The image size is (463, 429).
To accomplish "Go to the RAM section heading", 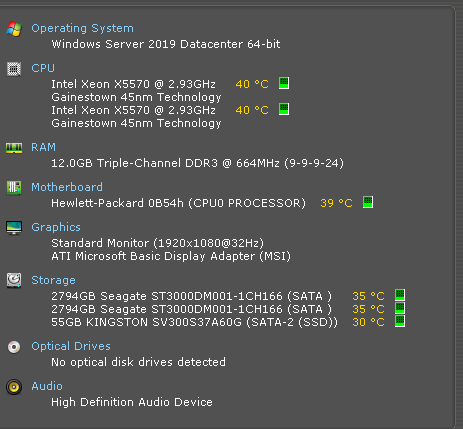I will tap(43, 147).
